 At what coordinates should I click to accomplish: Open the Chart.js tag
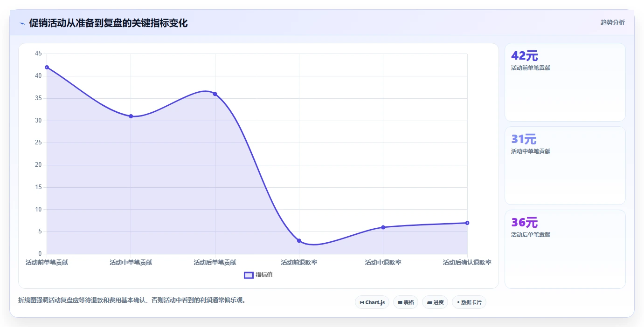[372, 302]
